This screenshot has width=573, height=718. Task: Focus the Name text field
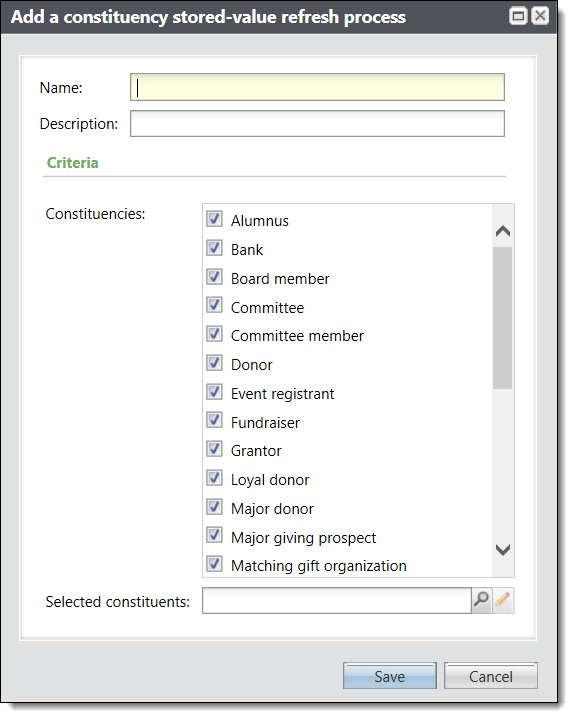coord(317,87)
